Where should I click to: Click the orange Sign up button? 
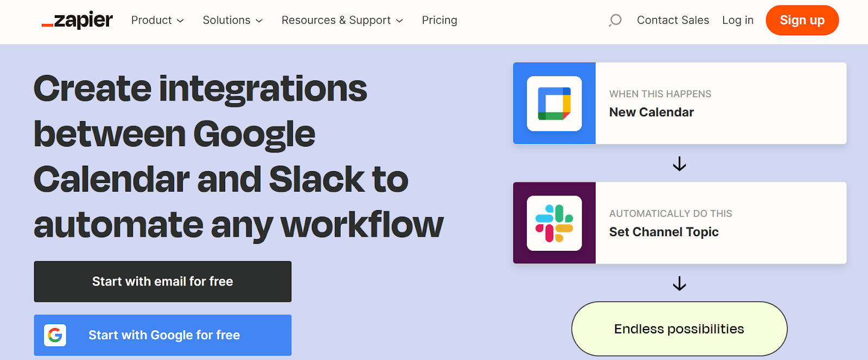(x=802, y=20)
